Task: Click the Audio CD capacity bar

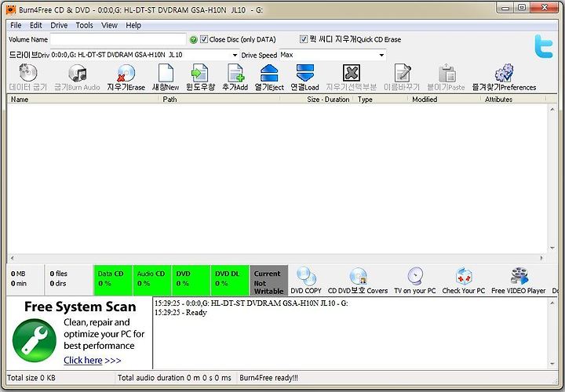Action: (152, 281)
